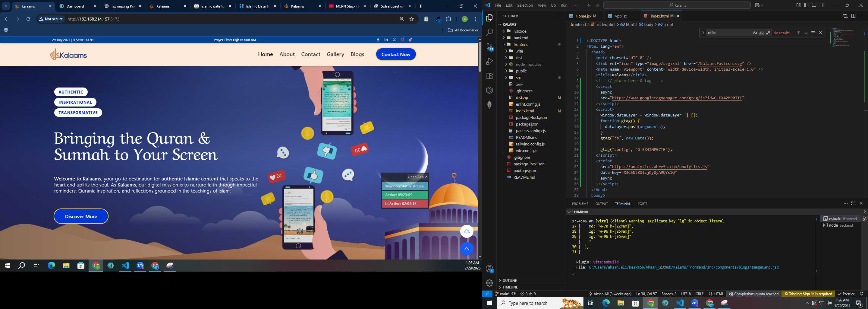Click the Discover More button
The height and width of the screenshot is (309, 868).
(81, 217)
